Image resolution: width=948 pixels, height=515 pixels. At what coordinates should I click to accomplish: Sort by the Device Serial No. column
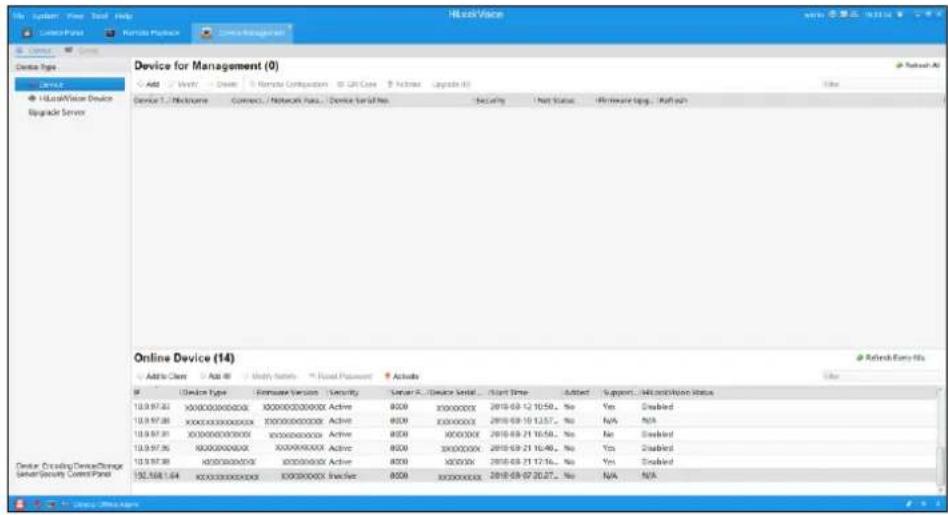pos(359,100)
